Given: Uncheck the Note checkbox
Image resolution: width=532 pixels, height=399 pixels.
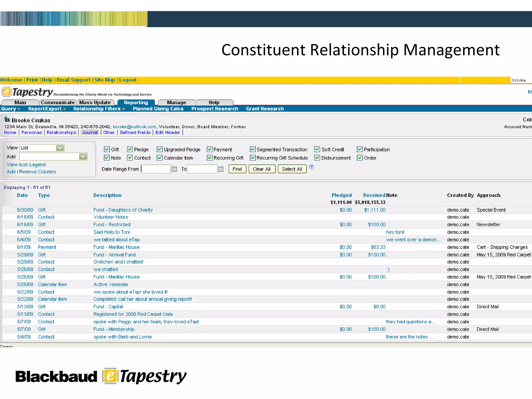Looking at the screenshot, I should [x=107, y=157].
